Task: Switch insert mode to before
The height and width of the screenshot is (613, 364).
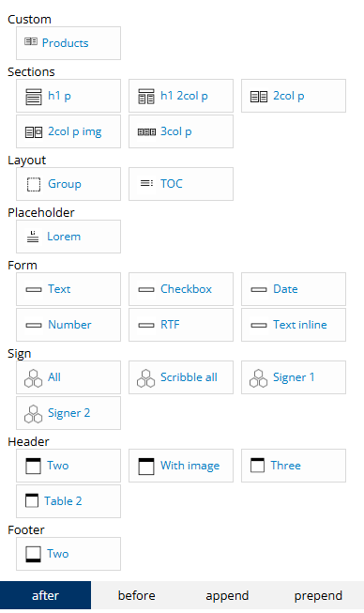Action: pyautogui.click(x=137, y=595)
